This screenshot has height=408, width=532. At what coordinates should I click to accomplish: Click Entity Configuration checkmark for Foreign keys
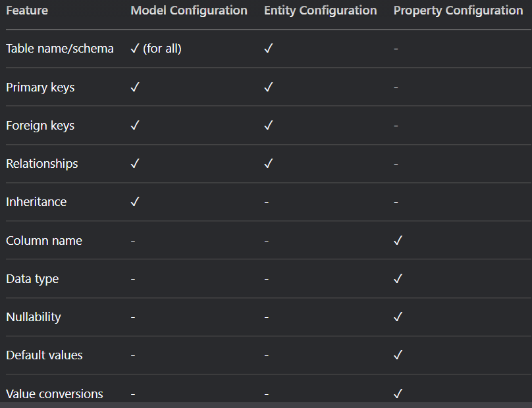point(269,126)
